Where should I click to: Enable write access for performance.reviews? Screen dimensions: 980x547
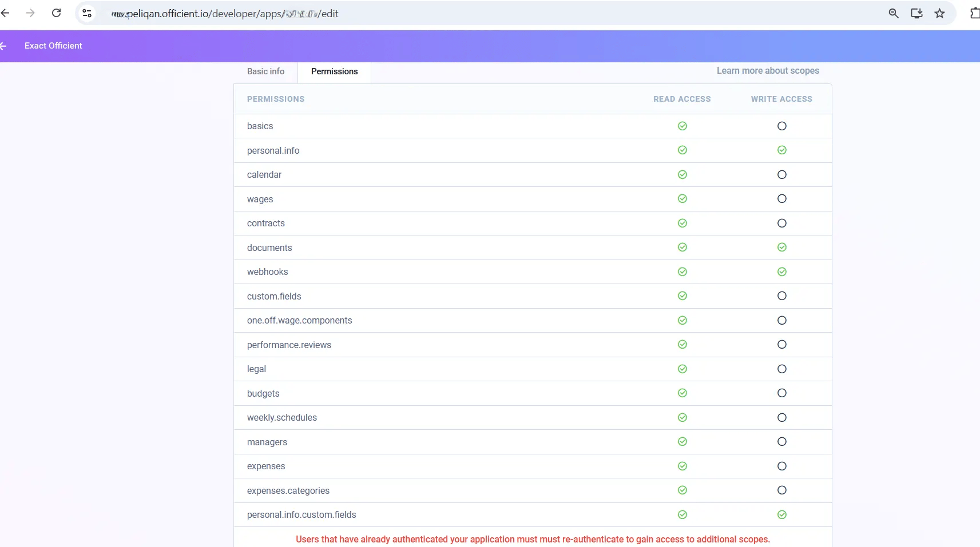pos(781,345)
